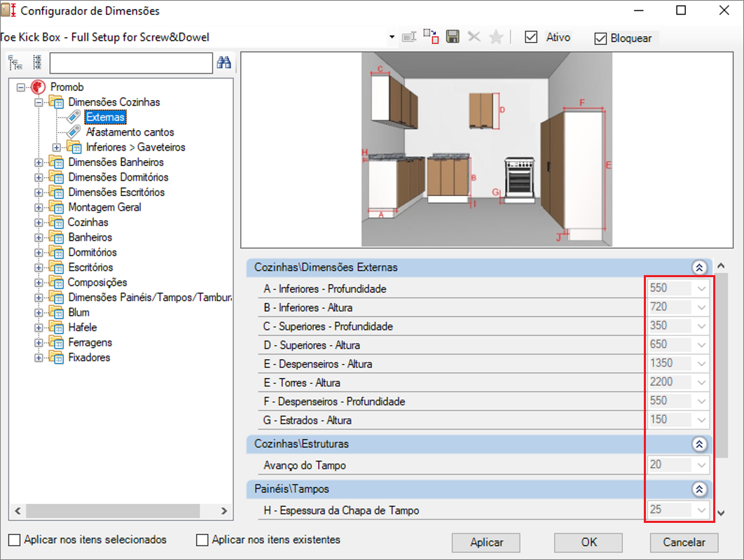Check Aplicar nos itens existentes
This screenshot has height=560, width=744.
(202, 540)
